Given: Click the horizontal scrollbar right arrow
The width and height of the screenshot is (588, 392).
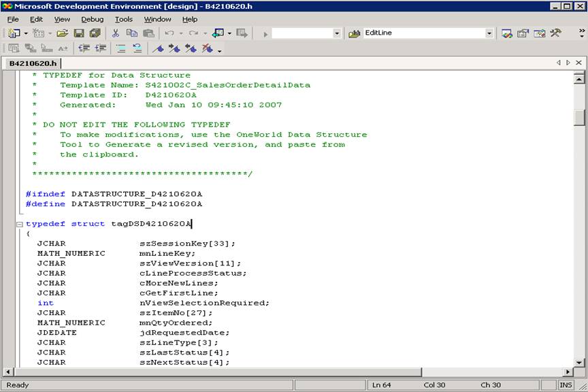Looking at the screenshot, I should (568, 372).
